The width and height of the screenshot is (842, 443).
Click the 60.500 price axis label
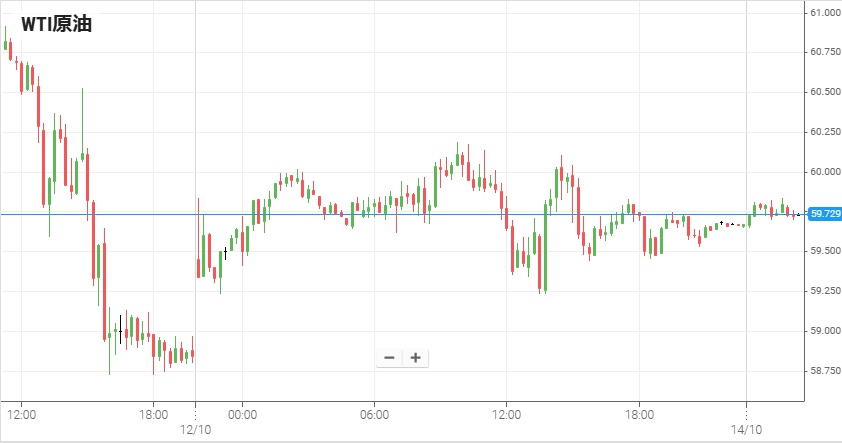click(x=825, y=92)
